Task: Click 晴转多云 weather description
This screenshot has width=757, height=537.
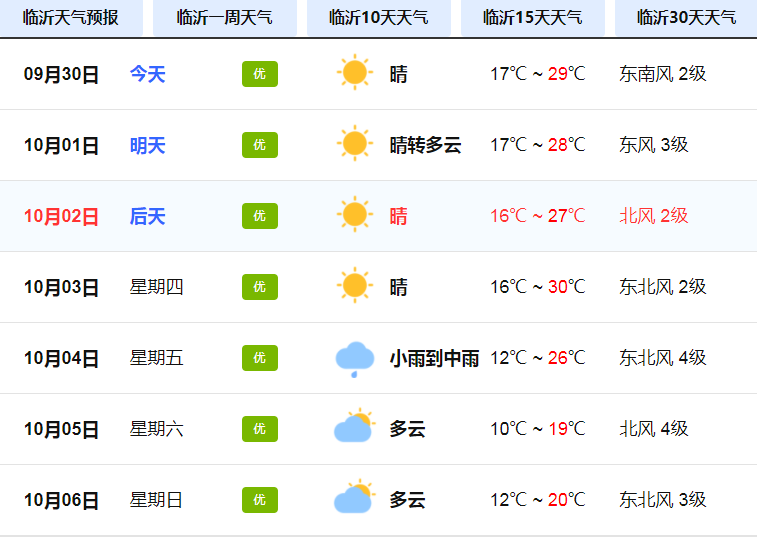Action: 425,145
